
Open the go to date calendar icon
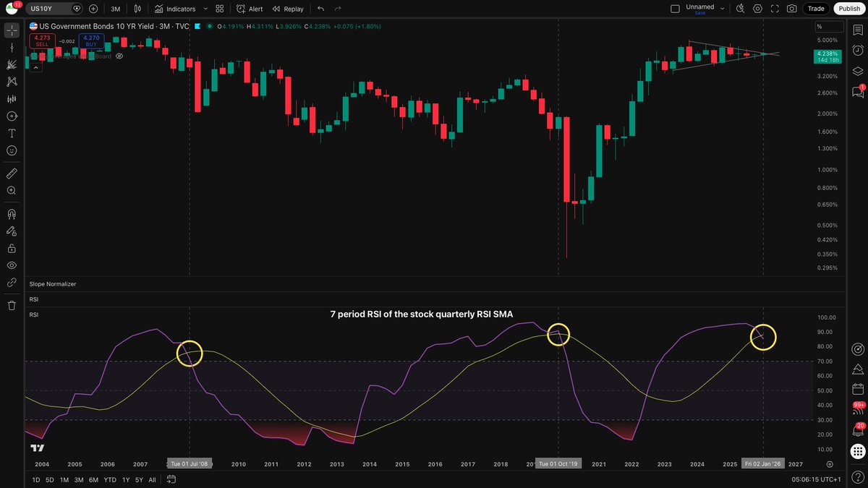171,479
